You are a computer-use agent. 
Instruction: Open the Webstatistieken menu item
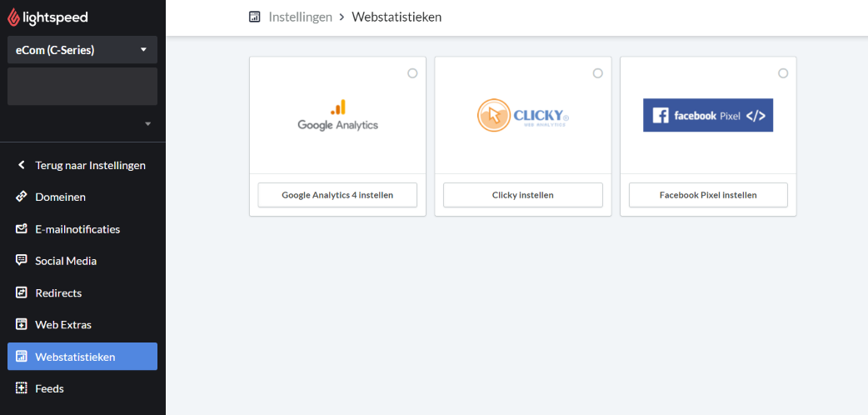point(82,357)
